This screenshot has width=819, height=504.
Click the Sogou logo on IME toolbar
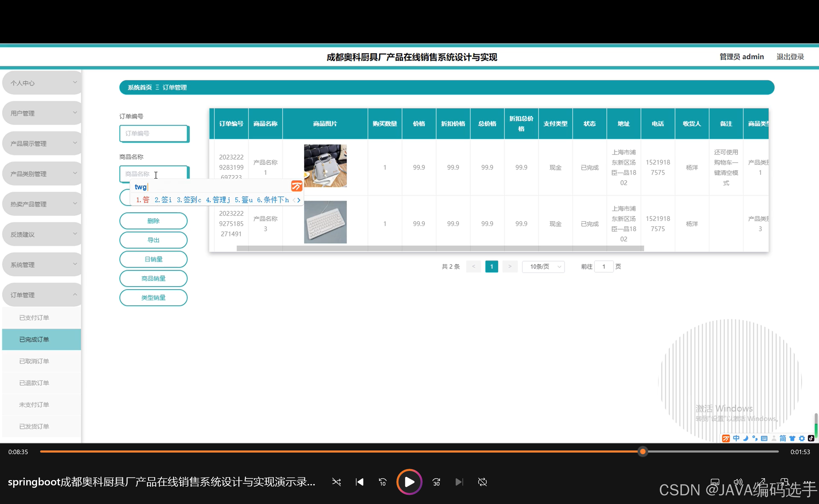[726, 438]
